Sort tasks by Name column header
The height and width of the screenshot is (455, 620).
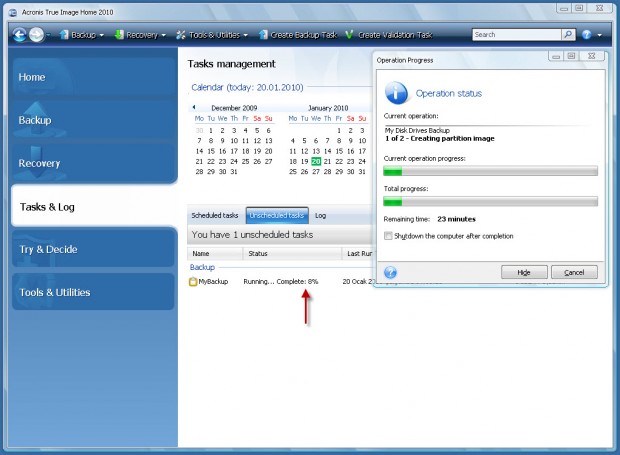pos(215,253)
